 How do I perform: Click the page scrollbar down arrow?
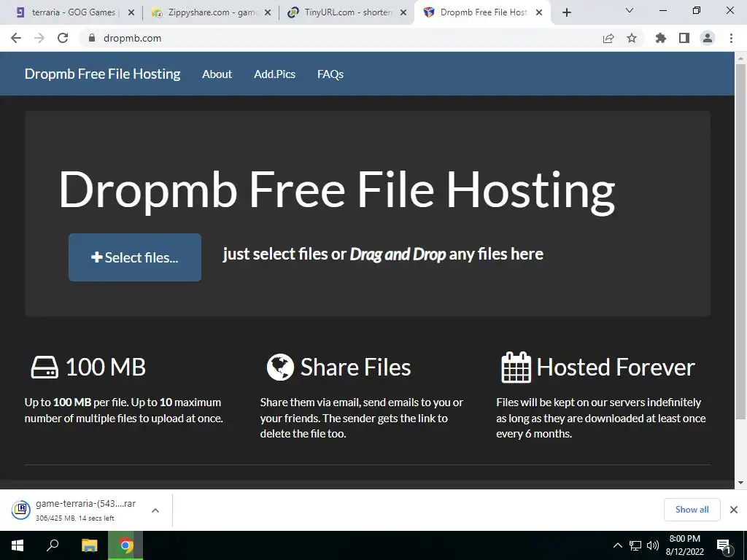740,483
